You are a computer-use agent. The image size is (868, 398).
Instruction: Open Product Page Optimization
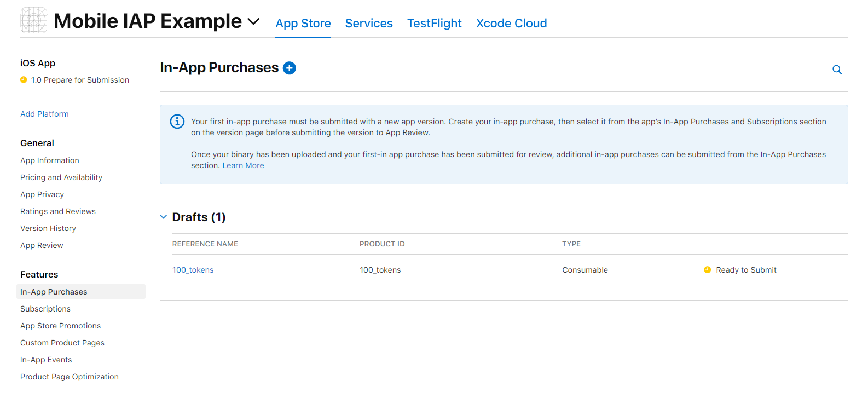(70, 377)
